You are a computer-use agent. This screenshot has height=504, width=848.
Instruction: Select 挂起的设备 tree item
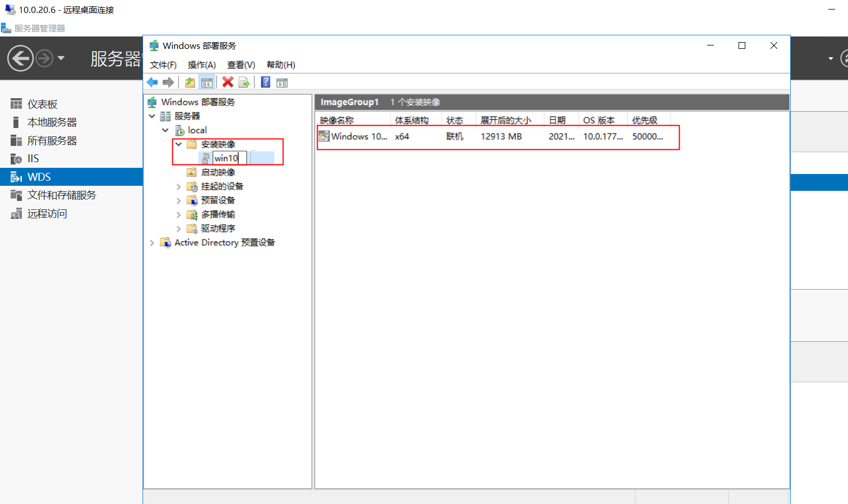click(222, 186)
